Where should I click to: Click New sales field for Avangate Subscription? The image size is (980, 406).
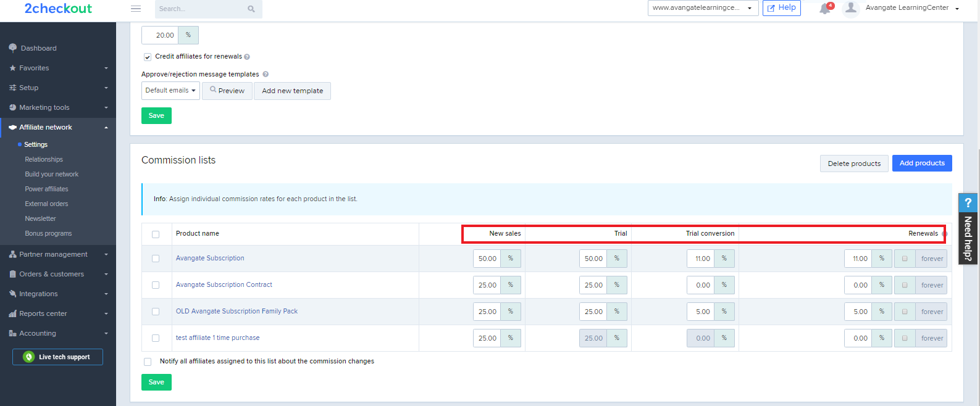tap(487, 259)
